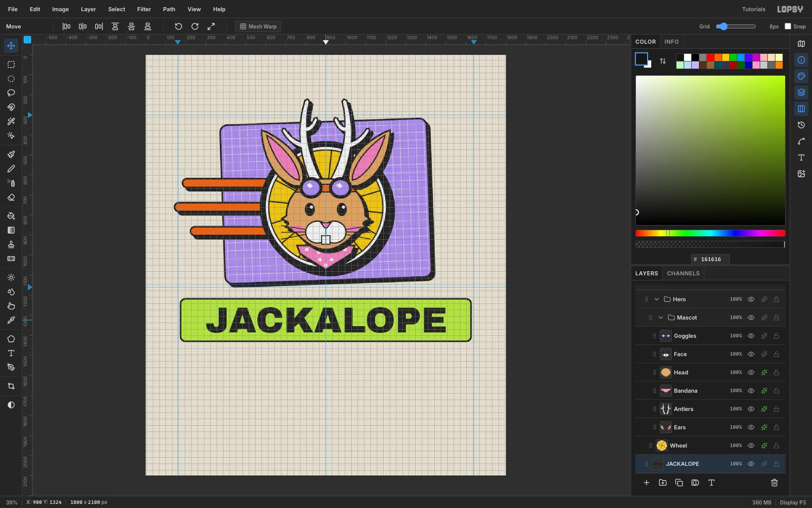This screenshot has width=812, height=508.
Task: Open the Tutorials link
Action: (x=754, y=9)
